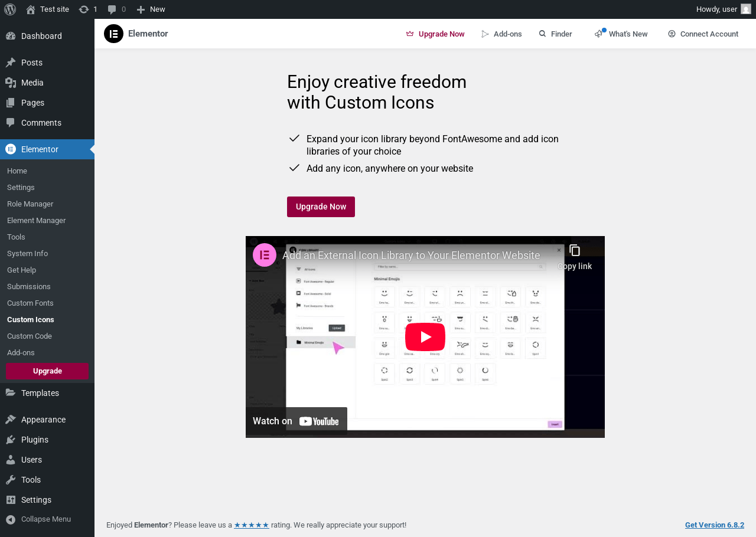Open the comments bubble in admin bar
Image resolution: width=756 pixels, height=537 pixels.
pyautogui.click(x=112, y=9)
